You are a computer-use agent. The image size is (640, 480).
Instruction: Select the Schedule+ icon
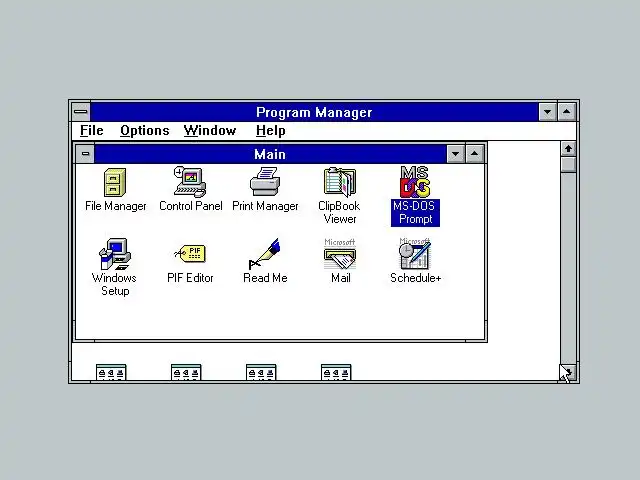pyautogui.click(x=415, y=254)
